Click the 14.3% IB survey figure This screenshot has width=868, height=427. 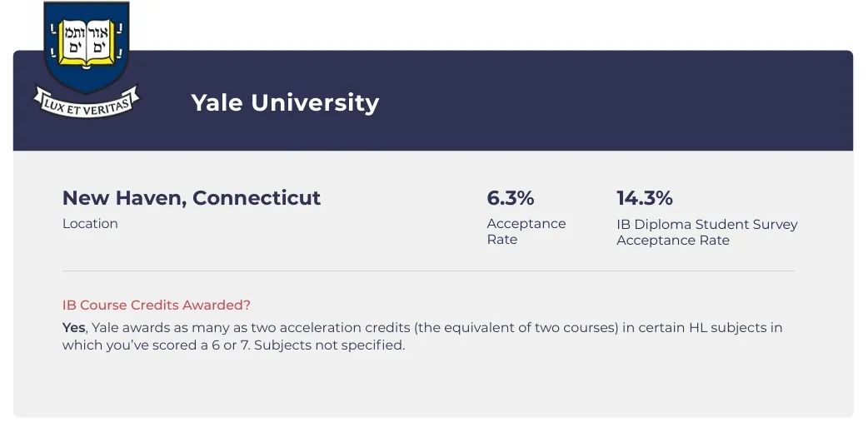[x=645, y=198]
